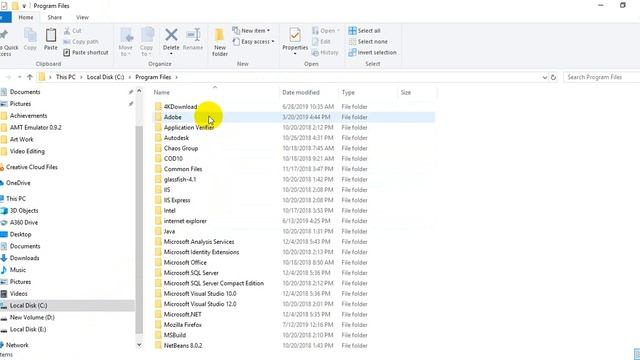Screen dimensions: 640x360
Task: Select the Mozilla Firefox folder icon
Action: click(158, 325)
